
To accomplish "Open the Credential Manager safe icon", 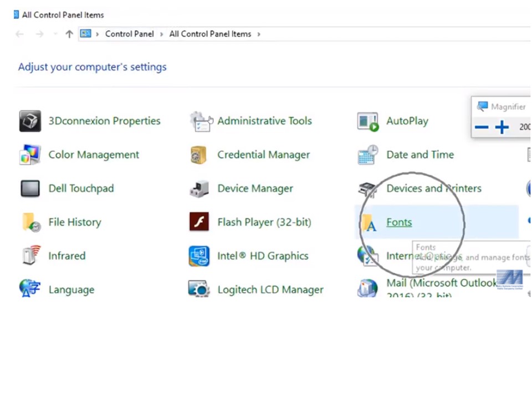I will pos(199,155).
